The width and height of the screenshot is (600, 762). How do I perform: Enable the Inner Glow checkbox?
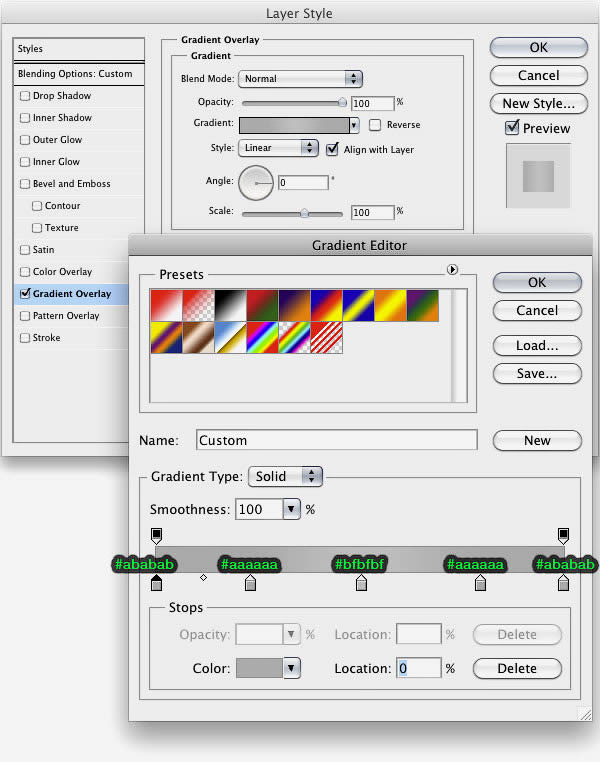(x=25, y=162)
